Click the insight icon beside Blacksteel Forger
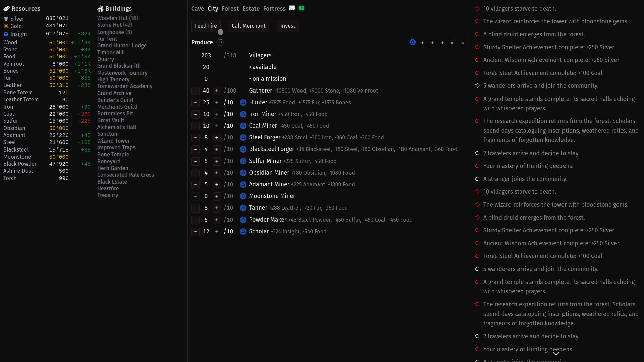The height and width of the screenshot is (362, 644). 243,149
